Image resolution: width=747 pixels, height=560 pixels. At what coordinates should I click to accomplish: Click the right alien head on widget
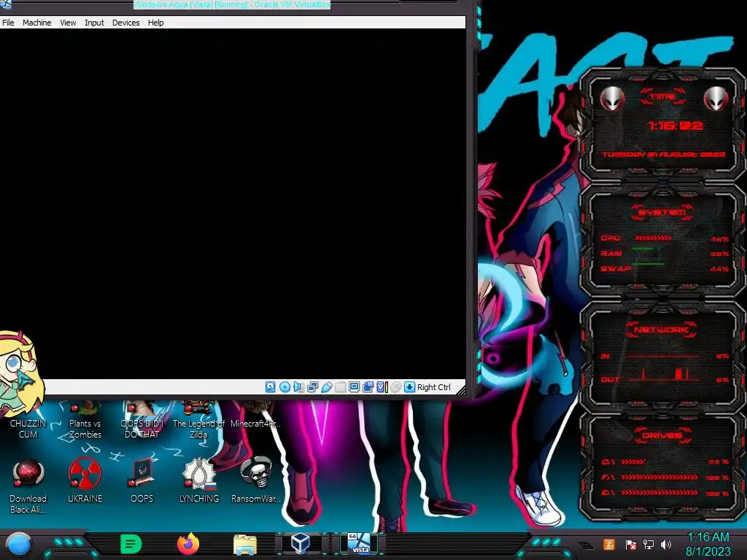click(x=716, y=98)
